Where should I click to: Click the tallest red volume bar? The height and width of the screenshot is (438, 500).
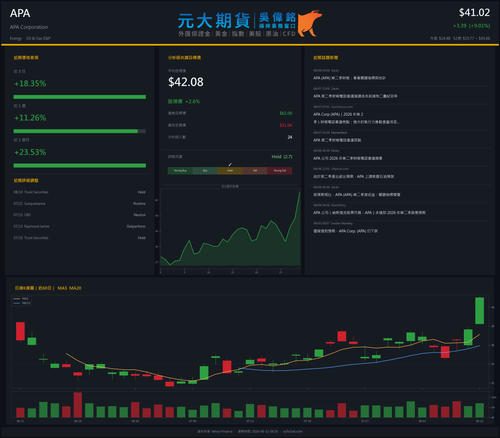coord(78,405)
